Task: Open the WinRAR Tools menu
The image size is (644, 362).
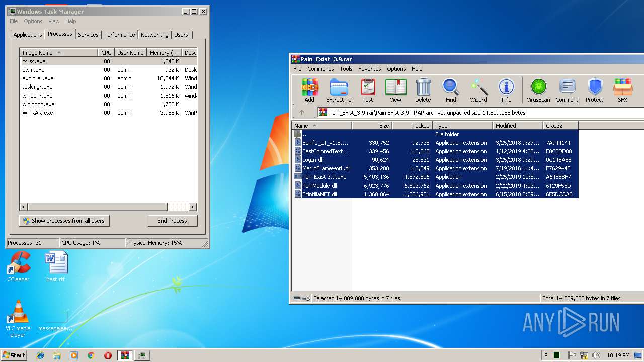Action: (346, 69)
